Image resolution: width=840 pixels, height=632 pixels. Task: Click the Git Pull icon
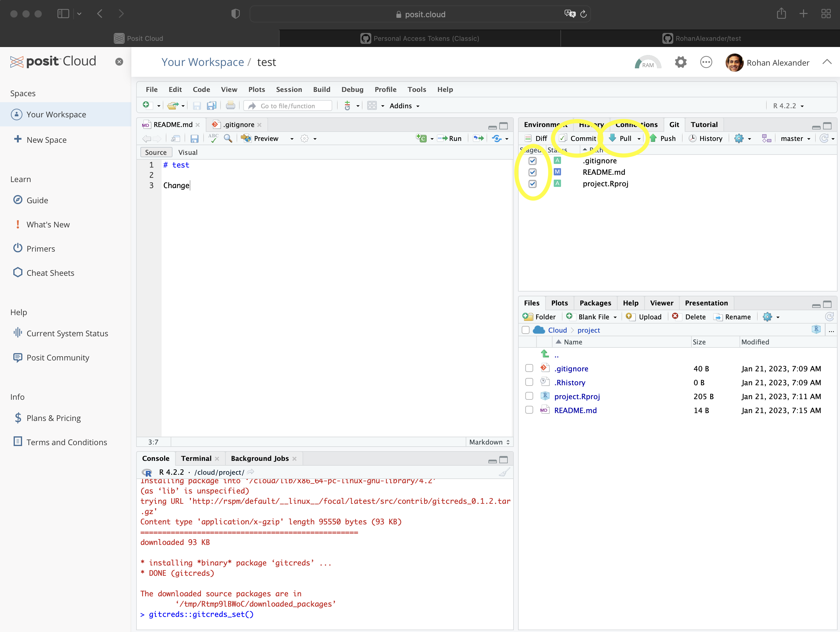coord(612,138)
